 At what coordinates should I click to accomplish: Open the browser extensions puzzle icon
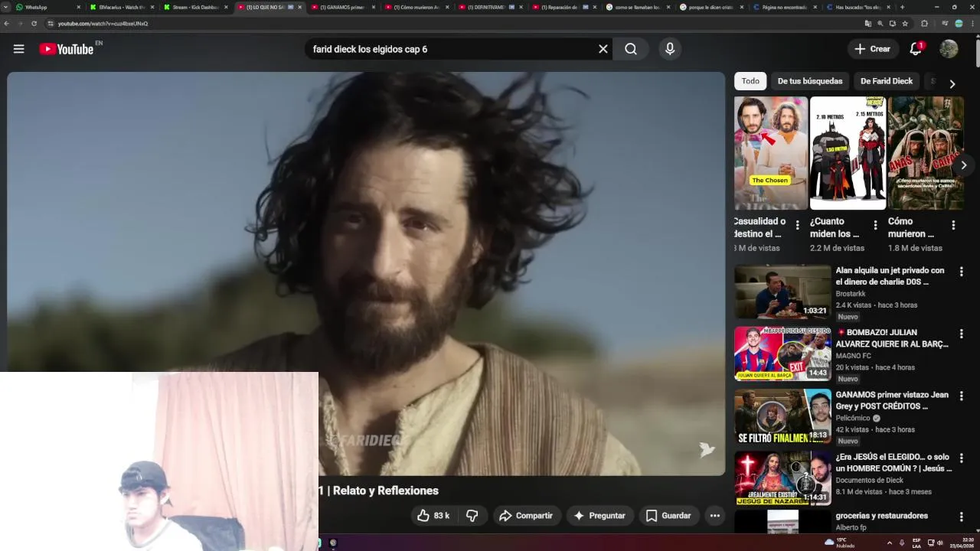point(924,24)
